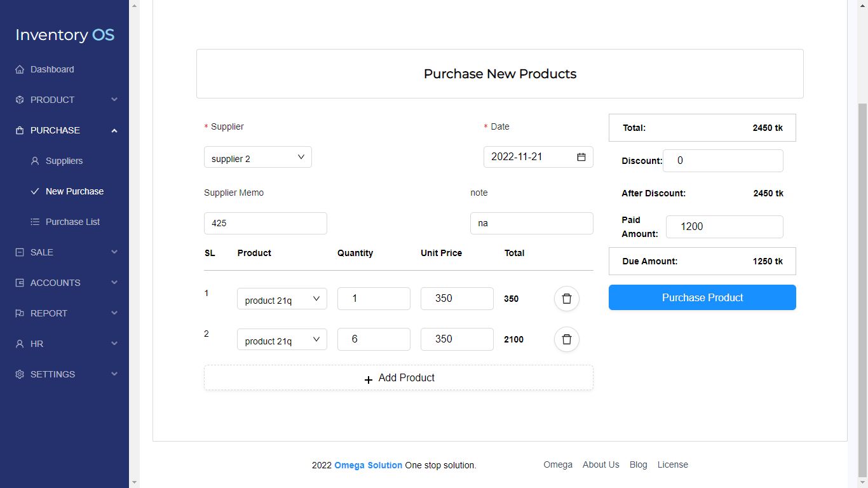Click the Suppliers person icon
This screenshot has height=488, width=868.
(x=35, y=161)
